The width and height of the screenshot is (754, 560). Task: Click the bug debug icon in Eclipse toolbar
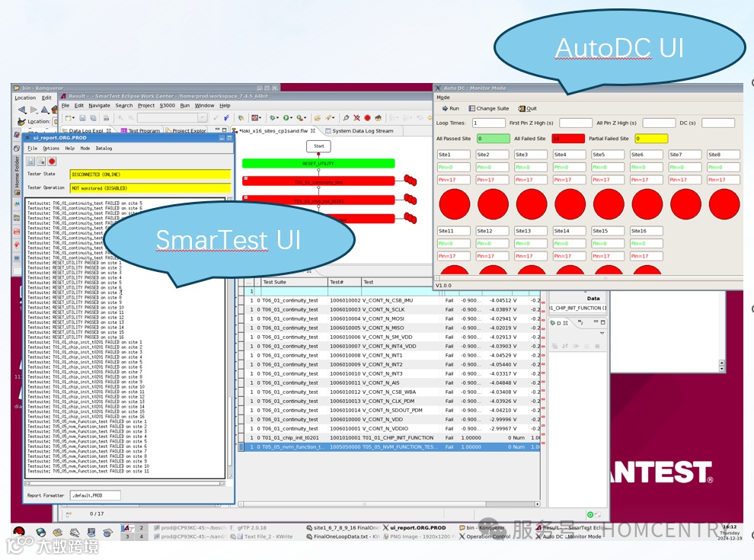coord(273,118)
